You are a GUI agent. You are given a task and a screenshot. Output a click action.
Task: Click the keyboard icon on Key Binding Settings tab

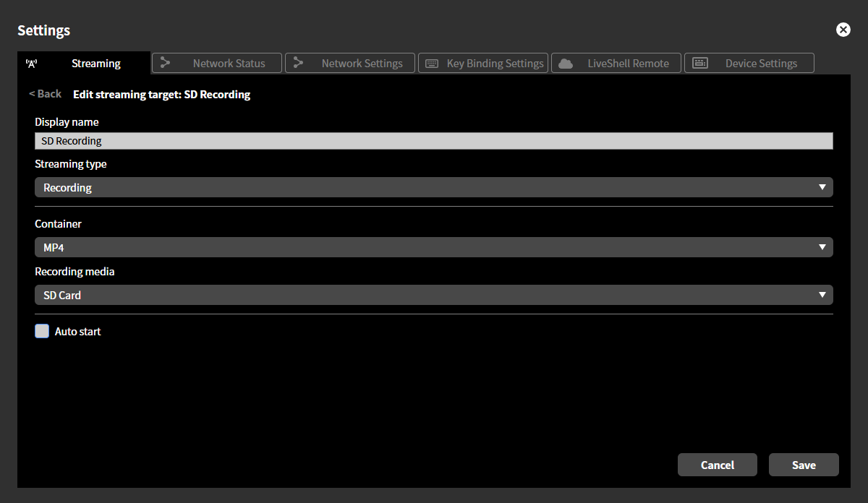432,63
